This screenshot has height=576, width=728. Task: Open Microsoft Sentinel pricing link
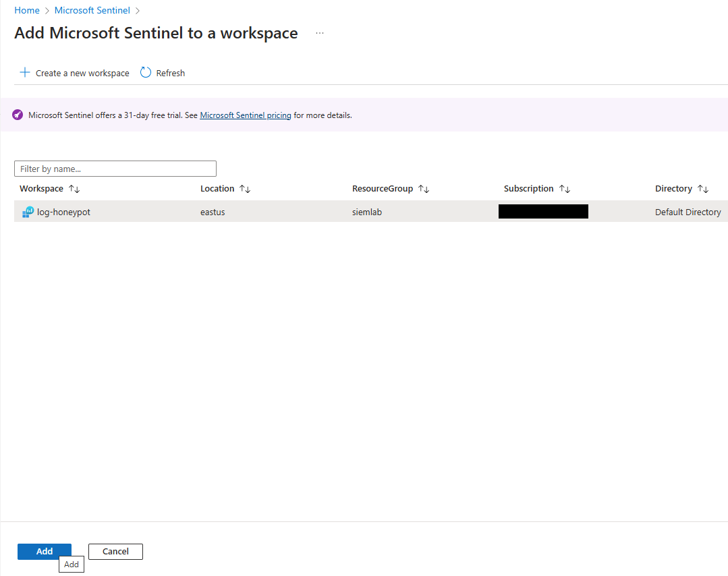click(x=246, y=115)
